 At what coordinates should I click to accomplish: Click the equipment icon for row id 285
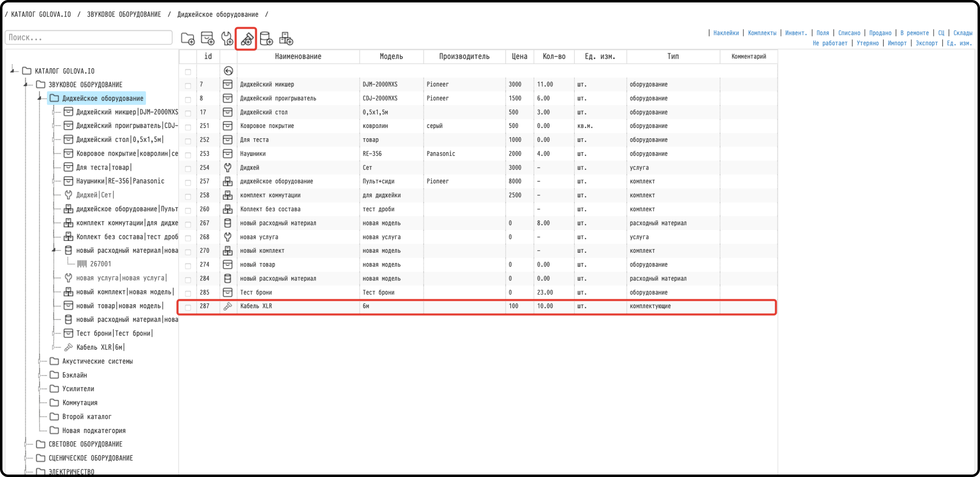[228, 292]
